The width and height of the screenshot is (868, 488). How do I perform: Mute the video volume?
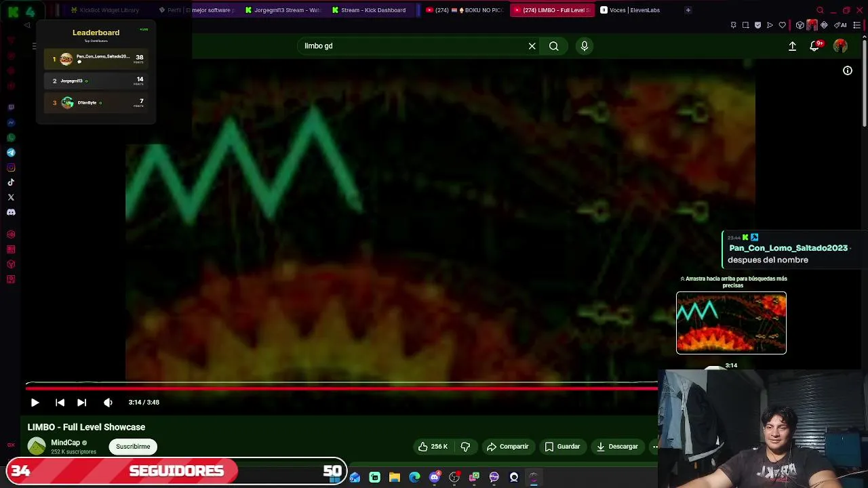tap(108, 403)
